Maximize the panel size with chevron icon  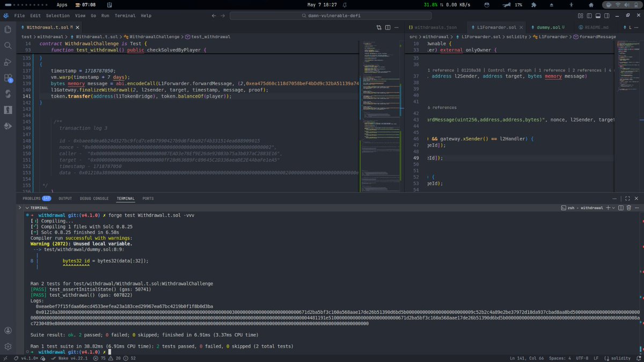pyautogui.click(x=628, y=198)
